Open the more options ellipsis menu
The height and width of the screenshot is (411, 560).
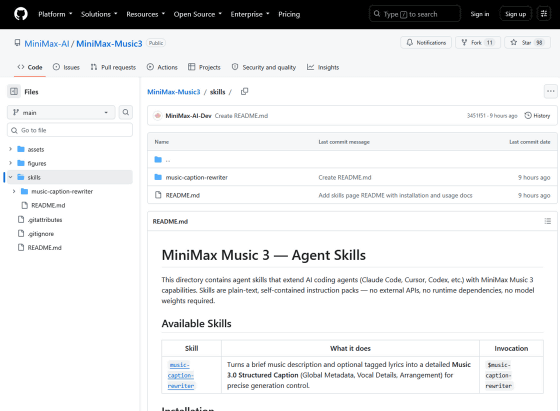coord(551,91)
